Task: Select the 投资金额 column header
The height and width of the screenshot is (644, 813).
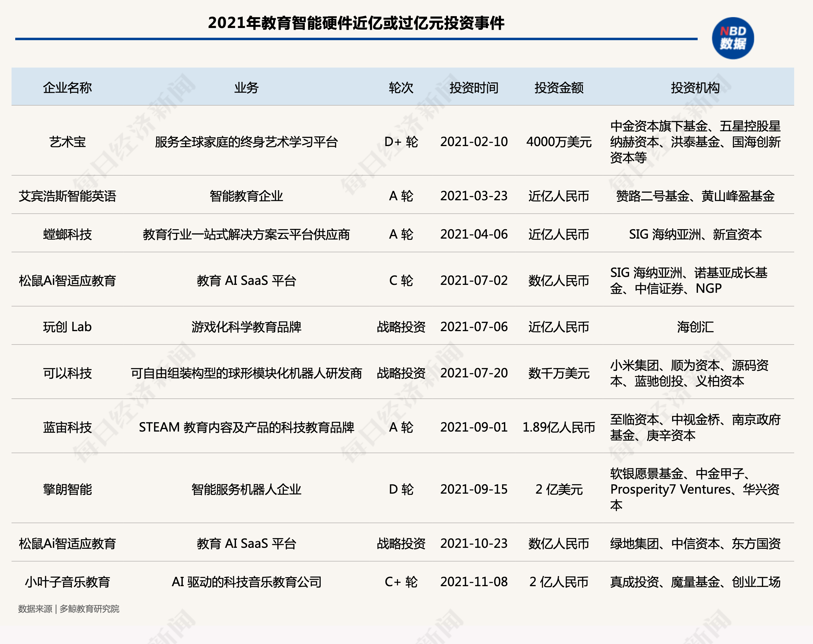Action: click(559, 88)
